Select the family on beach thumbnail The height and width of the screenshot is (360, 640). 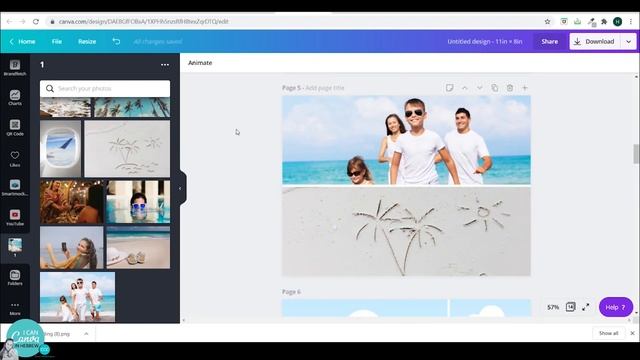(77, 297)
